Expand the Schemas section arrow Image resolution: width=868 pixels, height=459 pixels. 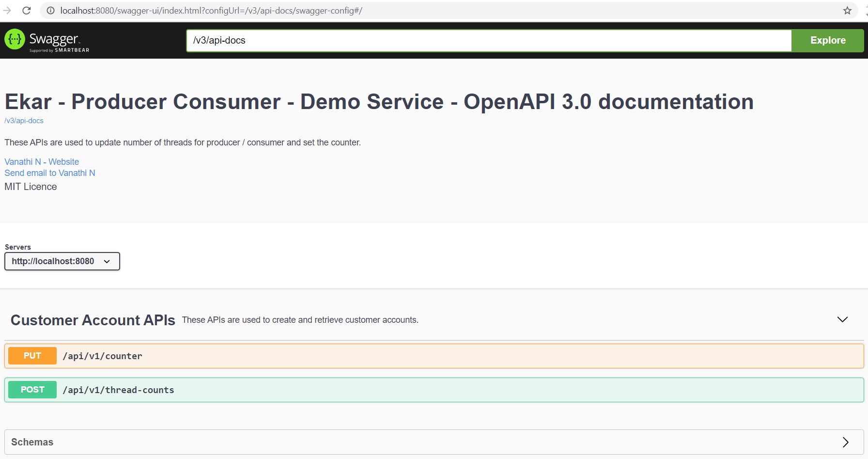tap(846, 442)
